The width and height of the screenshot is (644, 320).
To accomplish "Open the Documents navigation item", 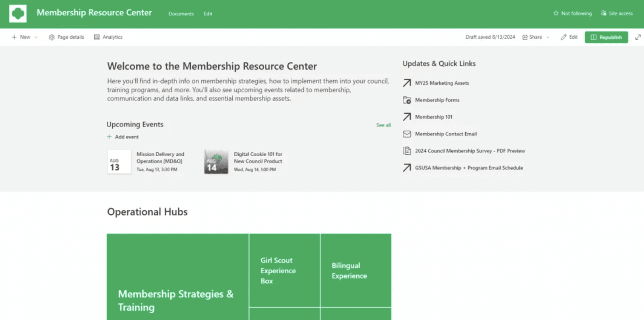I will pos(181,14).
